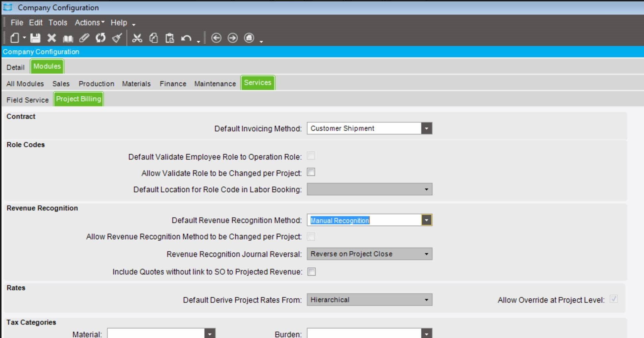The height and width of the screenshot is (338, 644).
Task: Click the Forward arrow circle icon
Action: [x=233, y=38]
